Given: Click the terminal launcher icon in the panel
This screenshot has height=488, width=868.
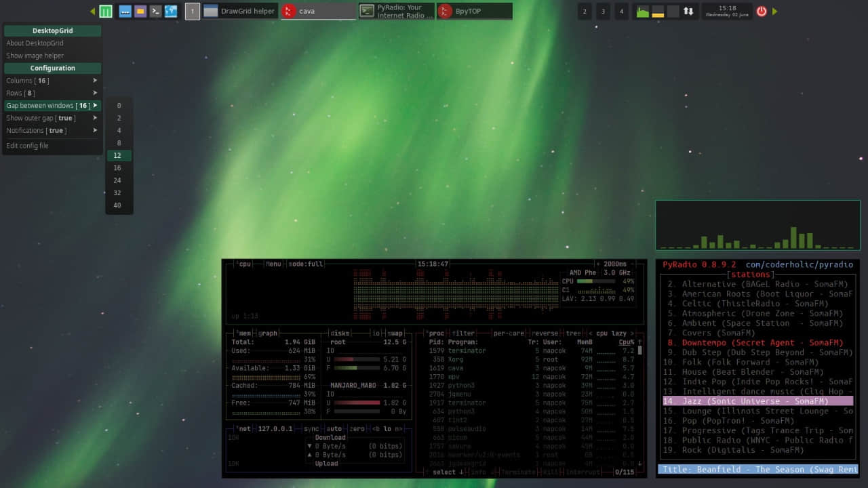Looking at the screenshot, I should [x=155, y=11].
